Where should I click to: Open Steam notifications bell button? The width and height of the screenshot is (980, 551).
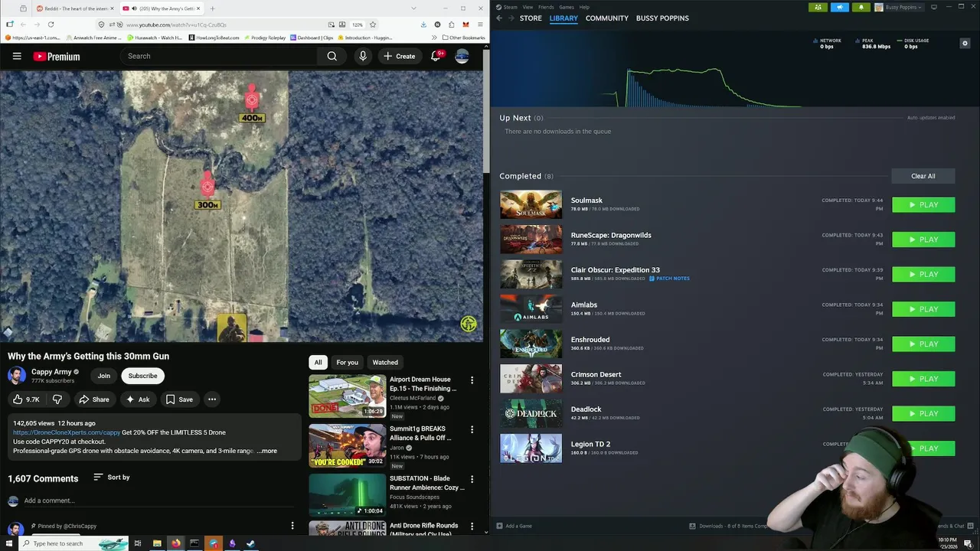pos(861,8)
